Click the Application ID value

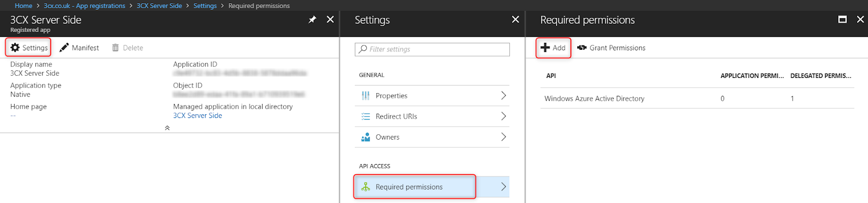click(240, 73)
